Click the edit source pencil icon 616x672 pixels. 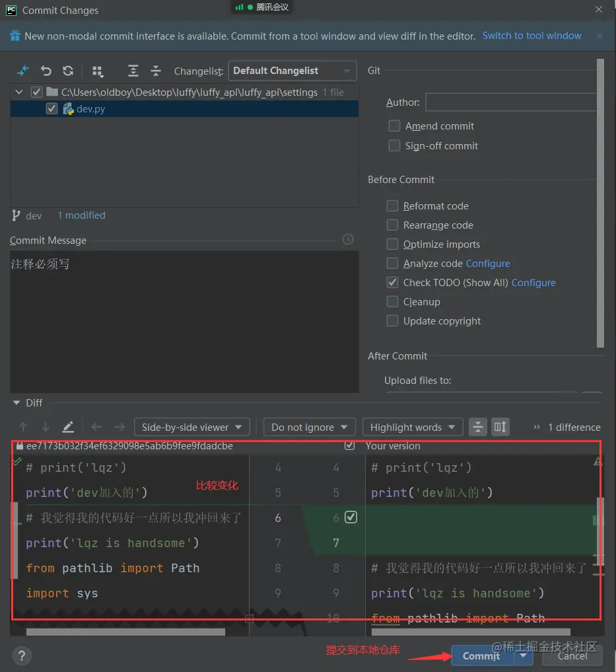(x=68, y=427)
